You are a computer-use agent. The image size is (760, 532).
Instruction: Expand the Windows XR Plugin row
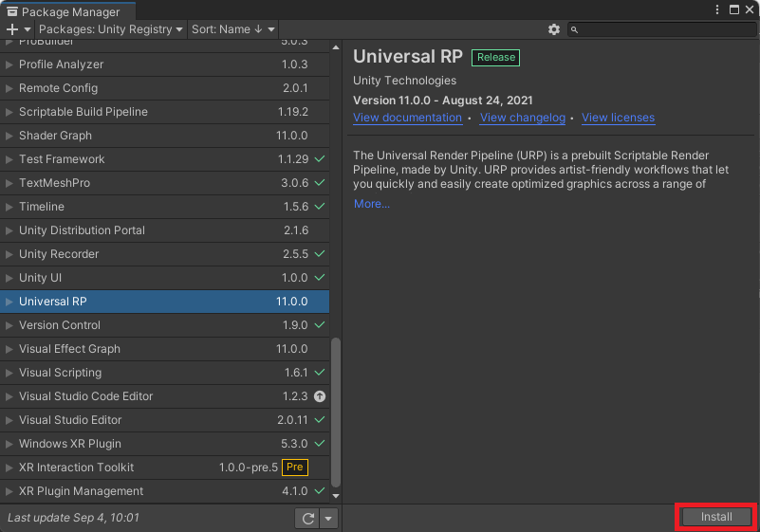(9, 444)
